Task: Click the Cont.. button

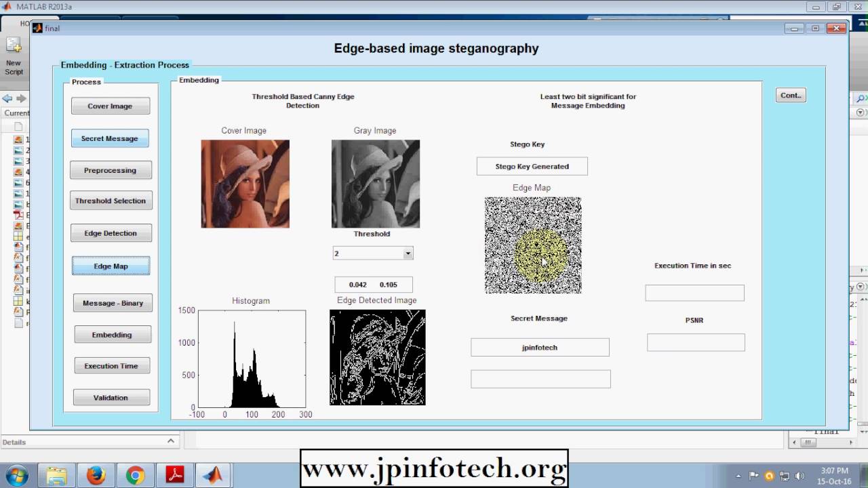Action: [x=791, y=96]
